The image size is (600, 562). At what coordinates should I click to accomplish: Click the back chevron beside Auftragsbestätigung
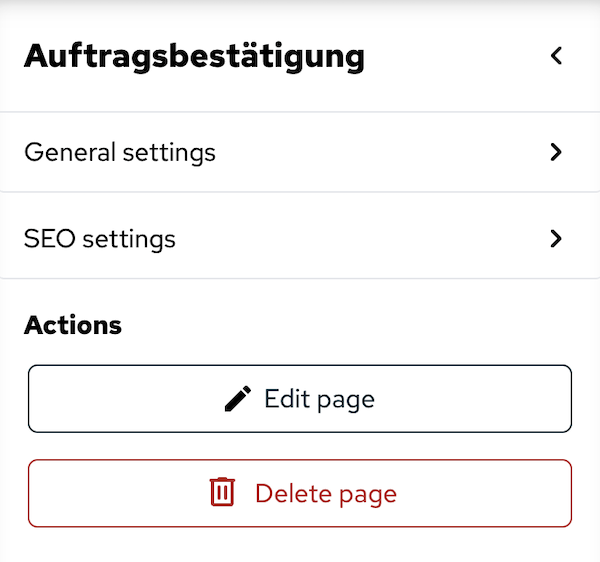[557, 56]
